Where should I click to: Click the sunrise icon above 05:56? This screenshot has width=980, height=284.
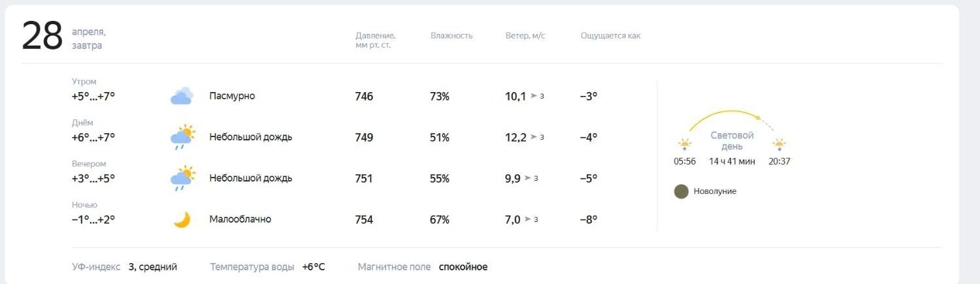coord(685,144)
